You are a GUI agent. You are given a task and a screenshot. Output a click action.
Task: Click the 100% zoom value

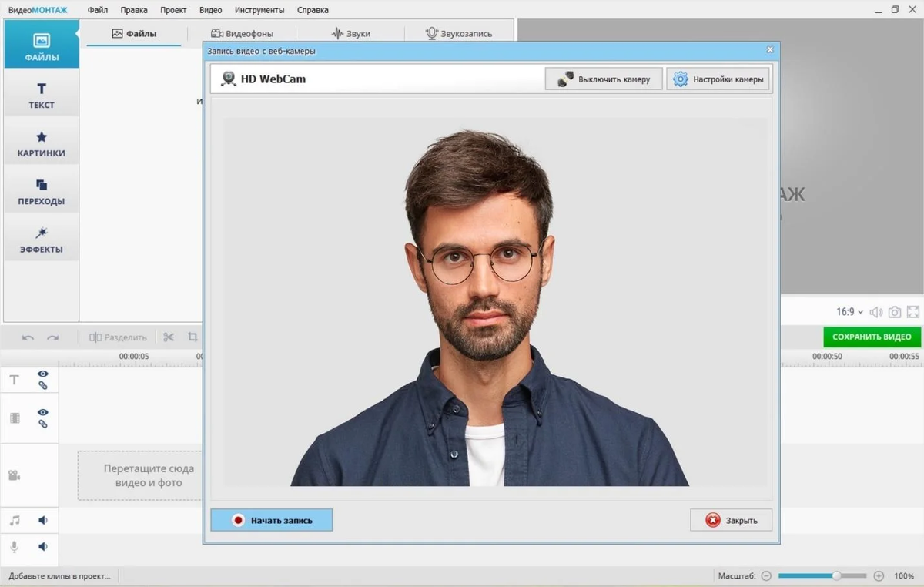904,575
